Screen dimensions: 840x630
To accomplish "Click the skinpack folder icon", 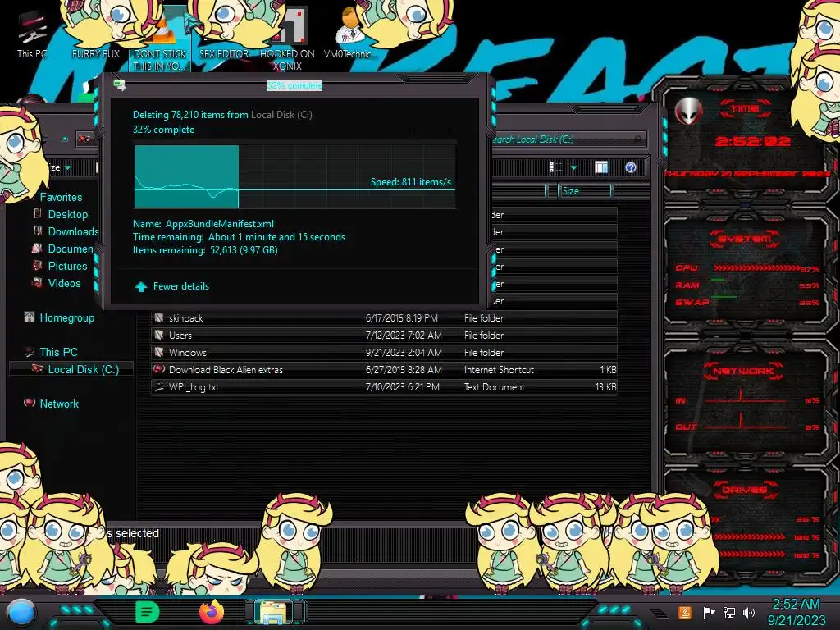I will click(159, 317).
